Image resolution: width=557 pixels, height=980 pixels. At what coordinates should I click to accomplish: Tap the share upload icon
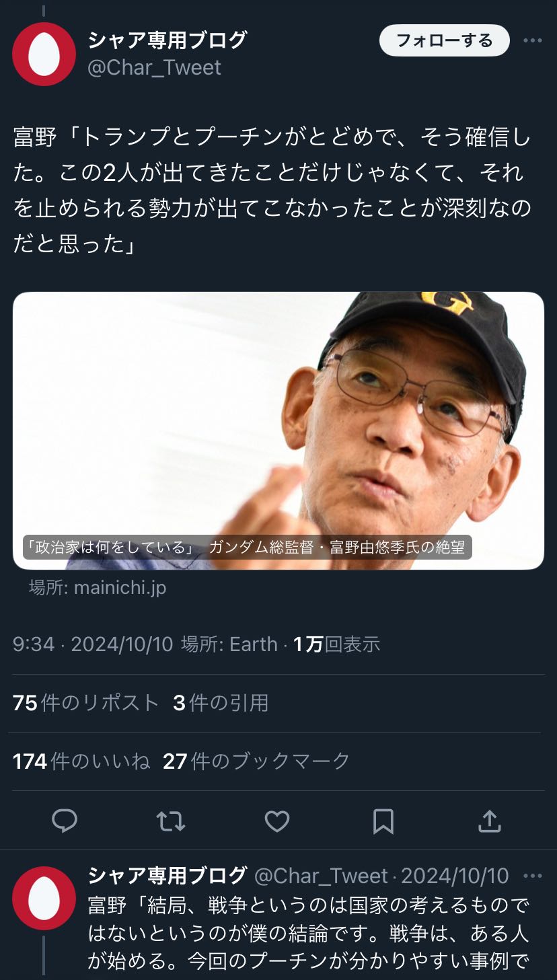[x=490, y=821]
